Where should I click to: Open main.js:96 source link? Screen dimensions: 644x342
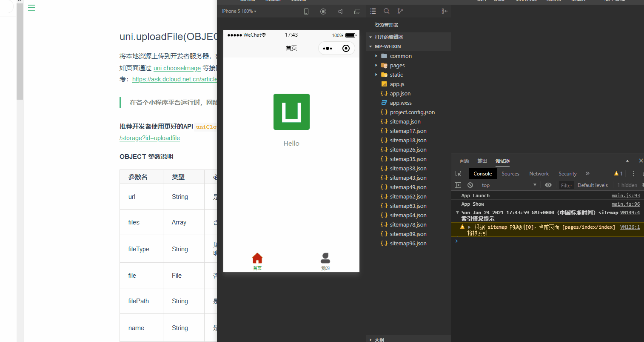point(626,204)
